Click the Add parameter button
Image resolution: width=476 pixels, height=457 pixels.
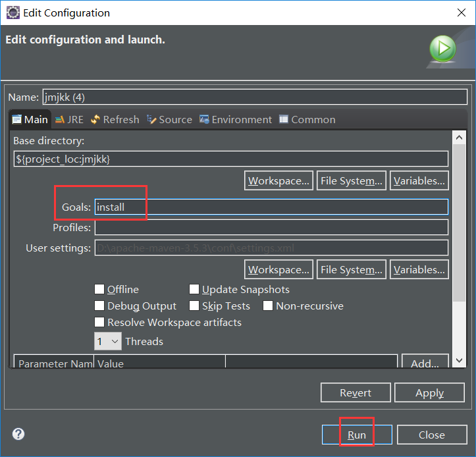tap(425, 362)
